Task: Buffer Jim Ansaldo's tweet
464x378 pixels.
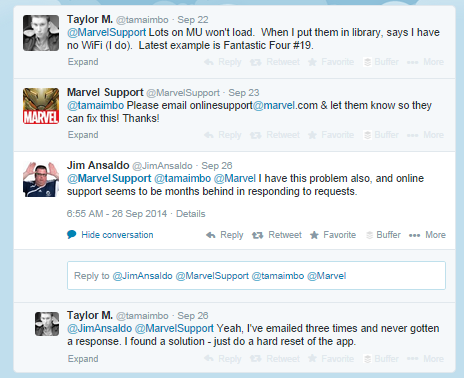Action: pos(383,235)
